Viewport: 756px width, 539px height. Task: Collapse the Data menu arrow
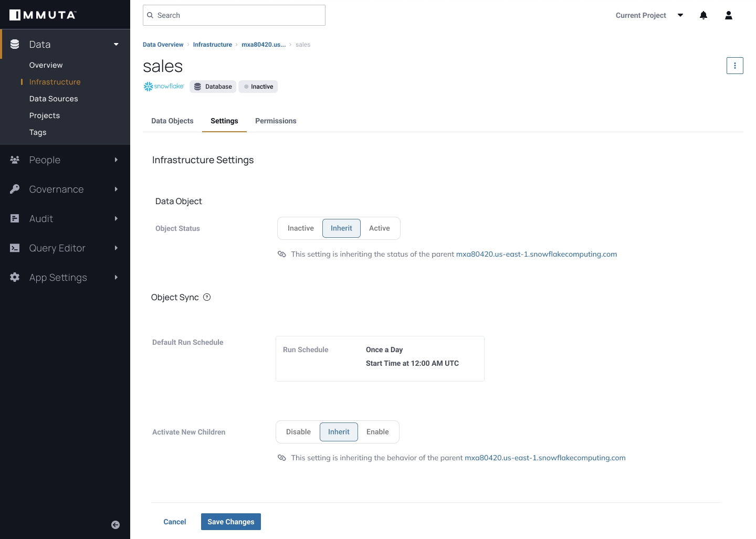pos(116,45)
